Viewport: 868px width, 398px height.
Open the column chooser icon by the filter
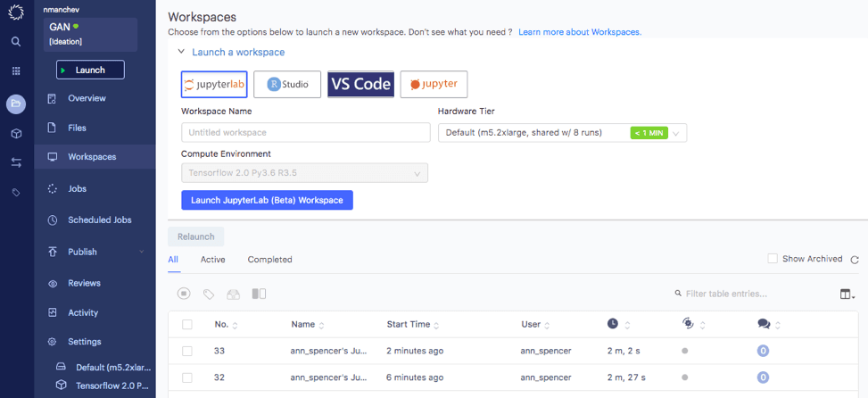pyautogui.click(x=847, y=294)
